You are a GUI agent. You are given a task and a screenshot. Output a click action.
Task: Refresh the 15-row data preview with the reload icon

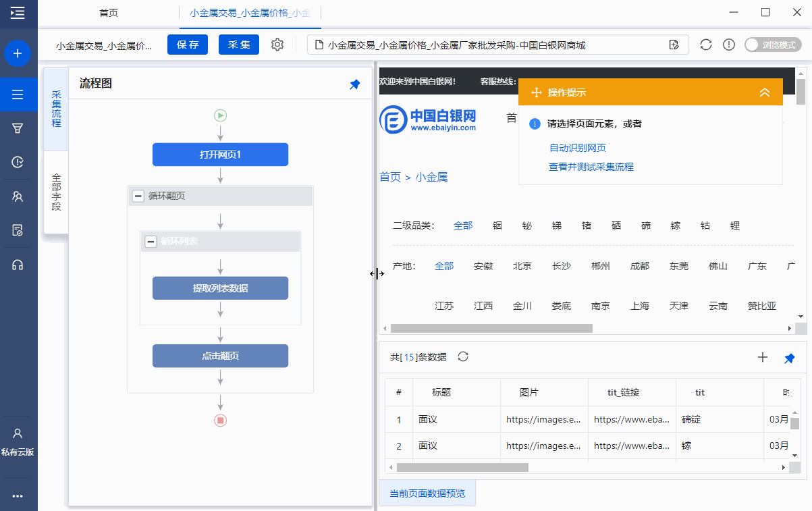point(462,357)
